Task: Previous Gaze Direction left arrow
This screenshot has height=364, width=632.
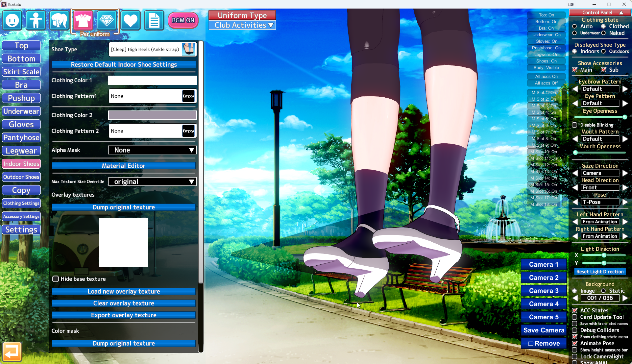Action: tap(575, 173)
